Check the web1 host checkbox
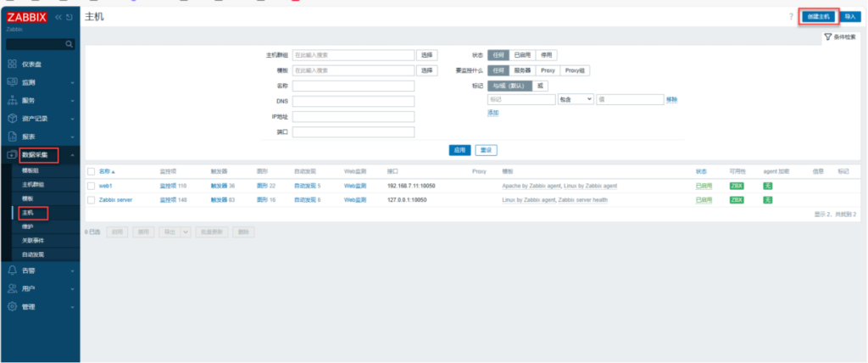 click(92, 185)
